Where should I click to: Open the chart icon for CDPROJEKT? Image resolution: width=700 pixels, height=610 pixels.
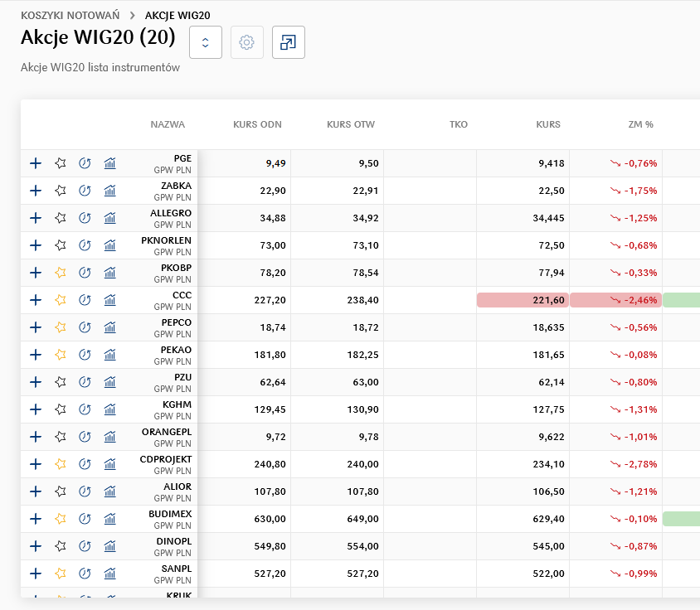(109, 464)
